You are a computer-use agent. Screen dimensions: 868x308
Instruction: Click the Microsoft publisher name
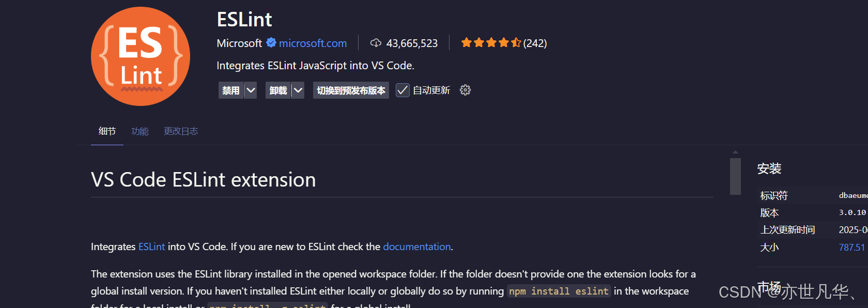(x=239, y=43)
